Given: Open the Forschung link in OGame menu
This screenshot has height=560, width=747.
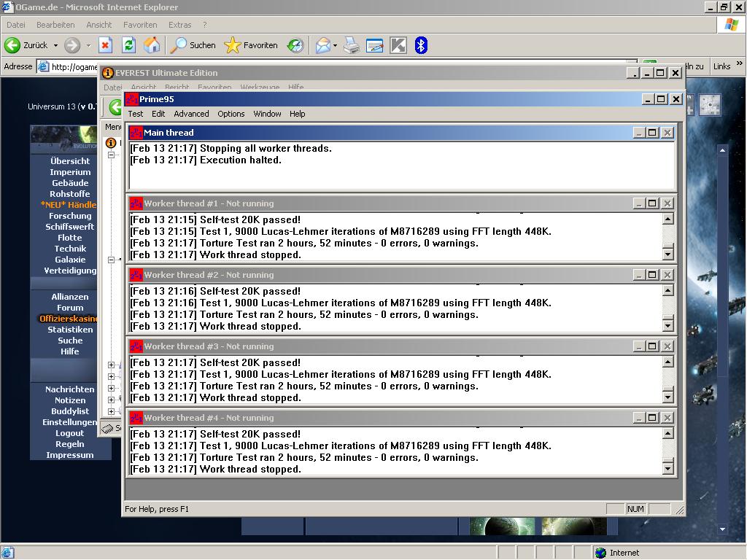Looking at the screenshot, I should coord(70,216).
